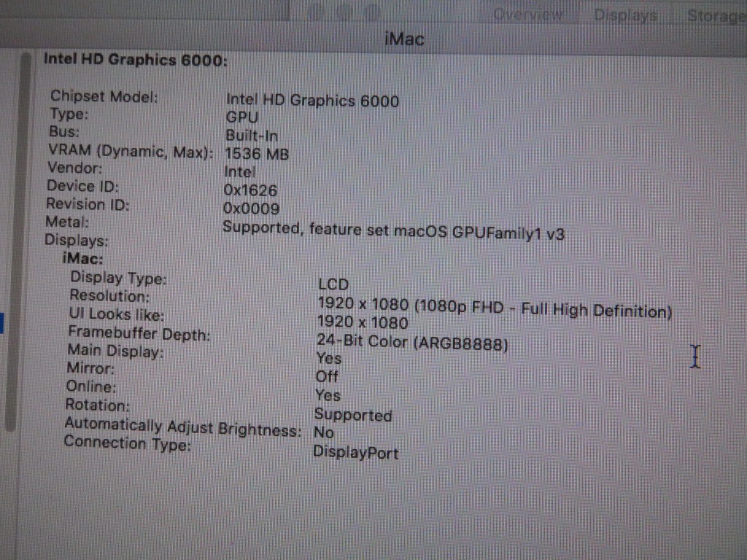
Task: Select 'Supported, feature set macOS GPUFamily1 v3'
Action: (x=393, y=230)
